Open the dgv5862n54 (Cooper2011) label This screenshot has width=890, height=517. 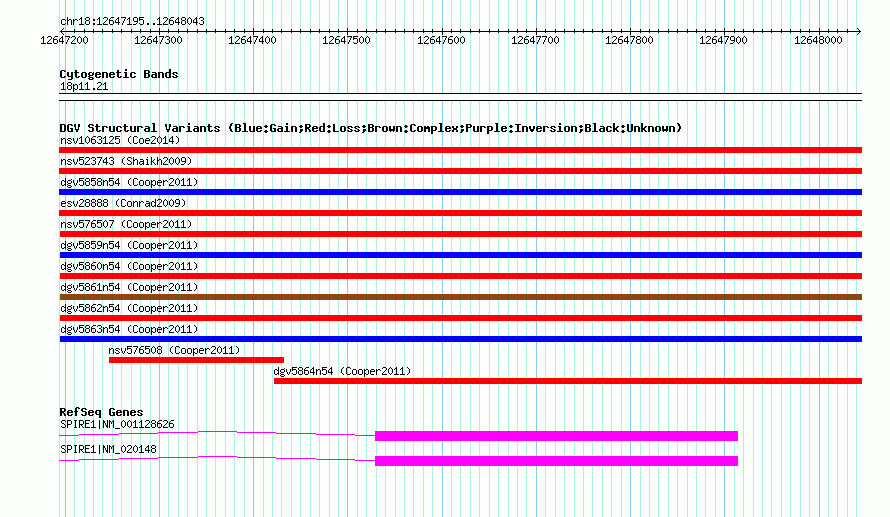coord(129,308)
